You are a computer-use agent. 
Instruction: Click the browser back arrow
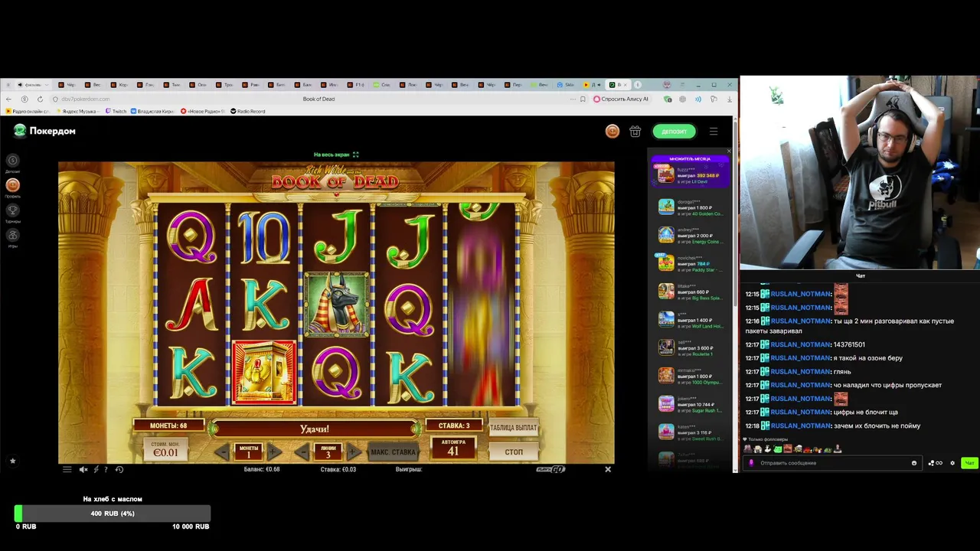(9, 99)
